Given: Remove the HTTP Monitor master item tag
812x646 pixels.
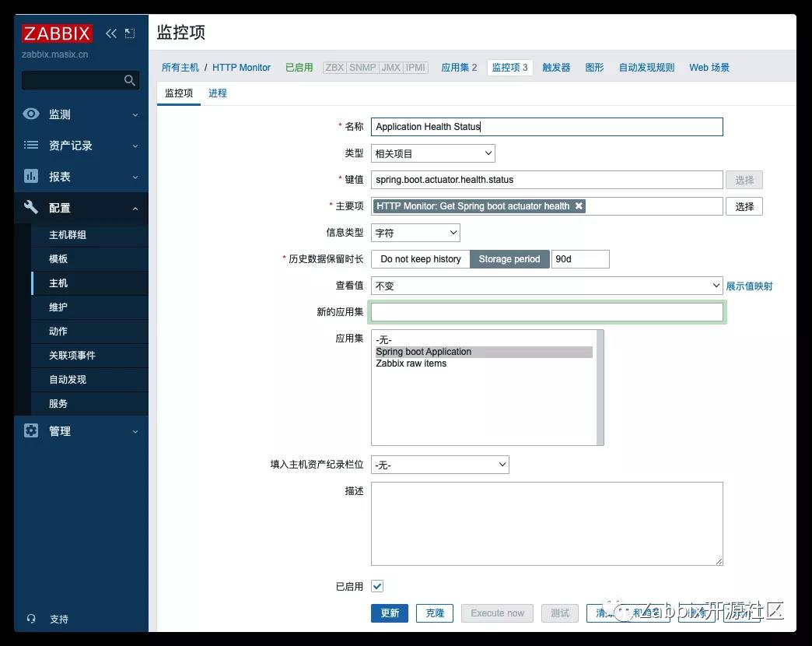Looking at the screenshot, I should (579, 206).
